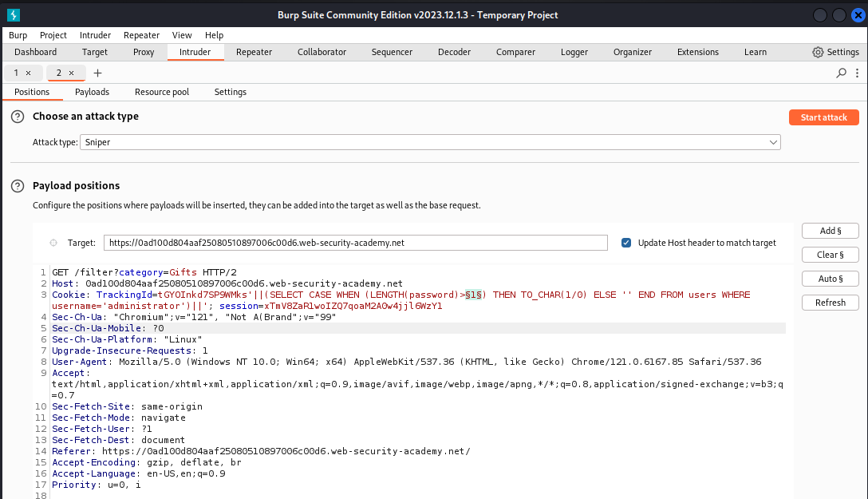Open the Attack type Sniper dropdown
Viewport: 868px width, 499px height.
[x=430, y=142]
